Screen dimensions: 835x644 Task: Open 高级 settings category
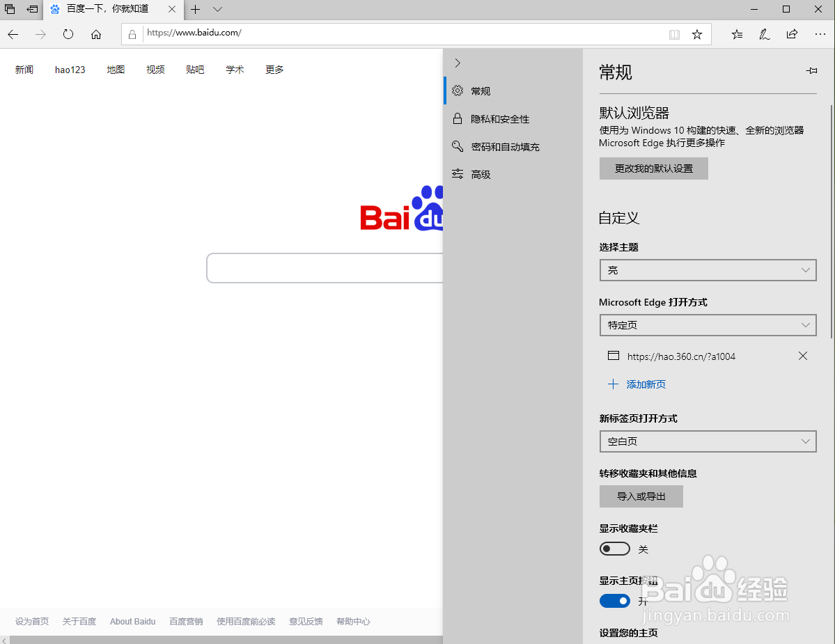[x=513, y=174]
